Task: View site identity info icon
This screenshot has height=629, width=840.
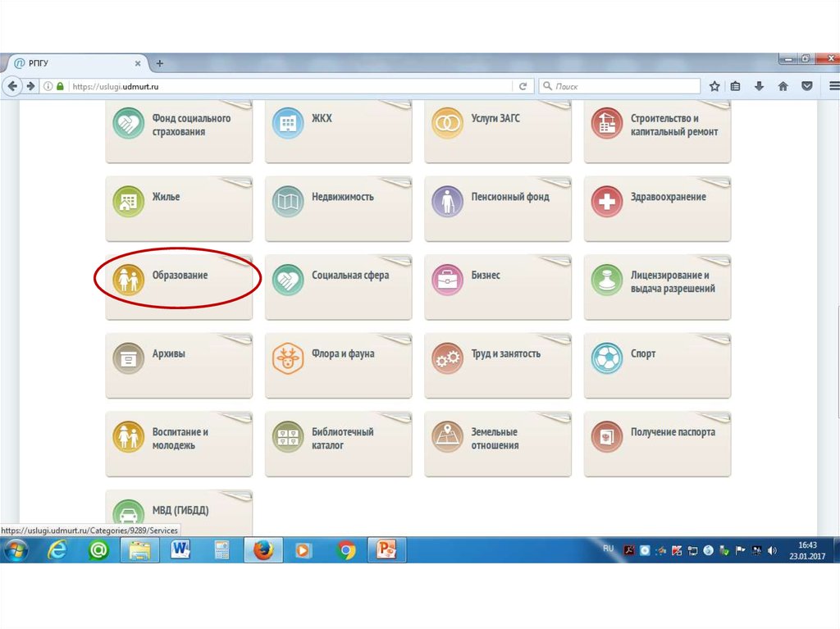Action: click(x=48, y=86)
